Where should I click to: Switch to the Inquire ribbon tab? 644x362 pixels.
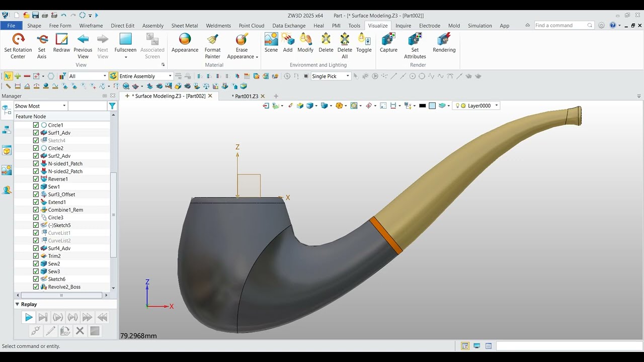pyautogui.click(x=403, y=26)
